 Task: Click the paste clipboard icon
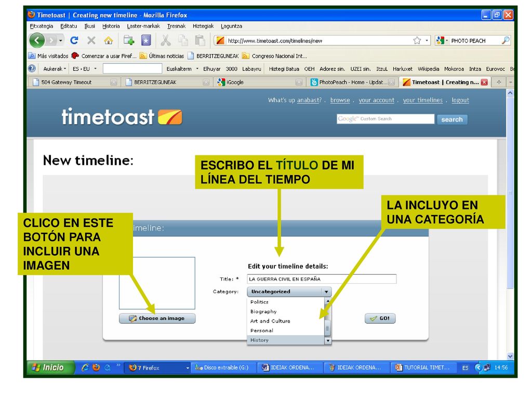[200, 41]
